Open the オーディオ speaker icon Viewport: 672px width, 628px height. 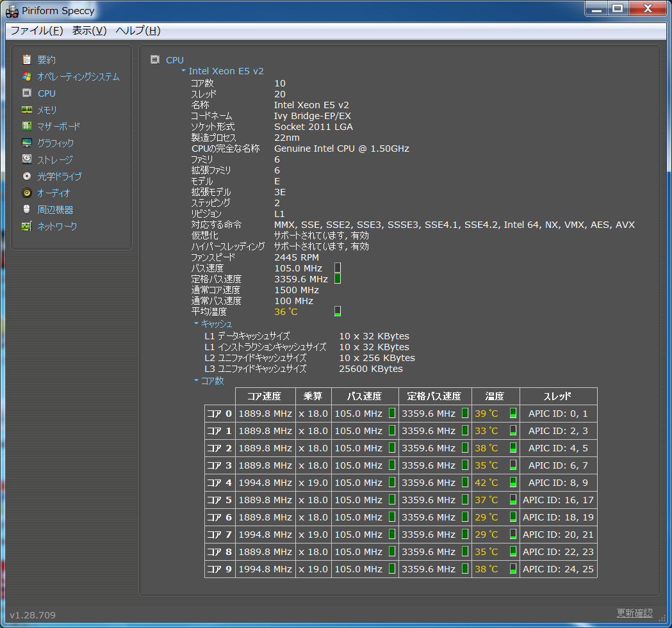coord(26,193)
